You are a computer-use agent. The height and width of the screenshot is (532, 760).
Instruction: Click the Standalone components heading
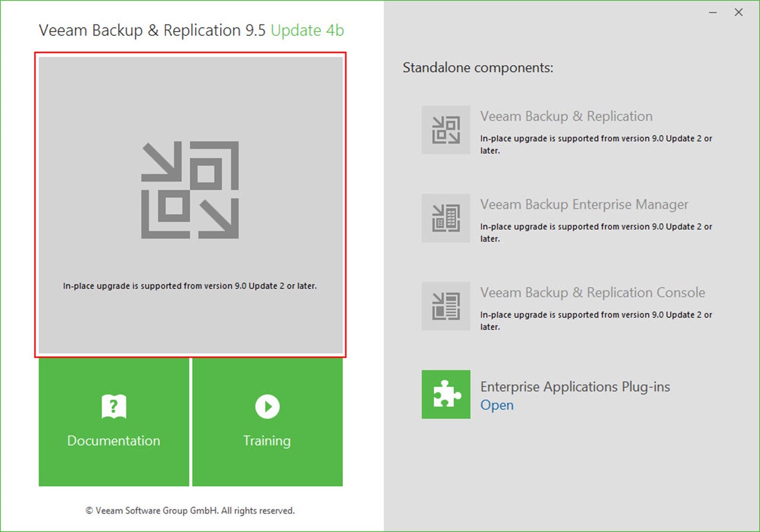coord(478,67)
